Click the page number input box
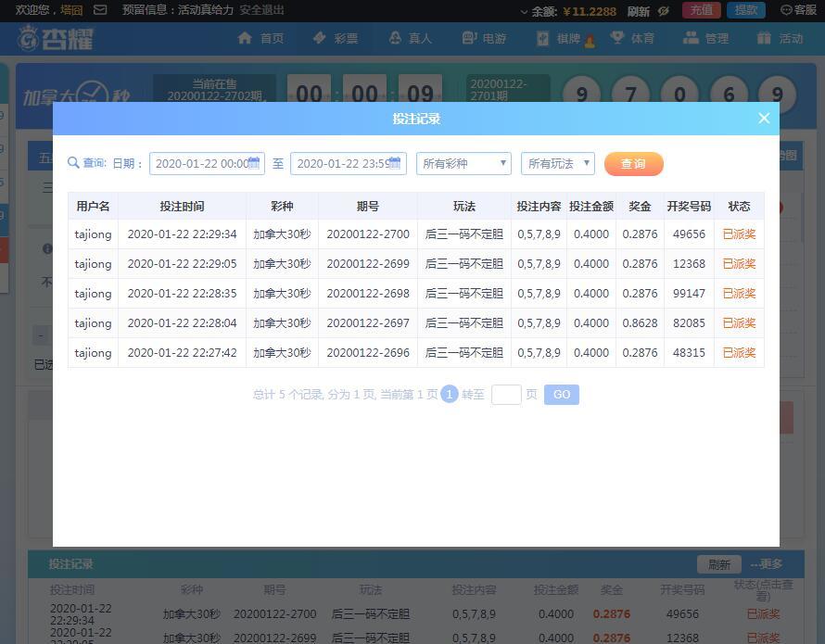 tap(506, 395)
